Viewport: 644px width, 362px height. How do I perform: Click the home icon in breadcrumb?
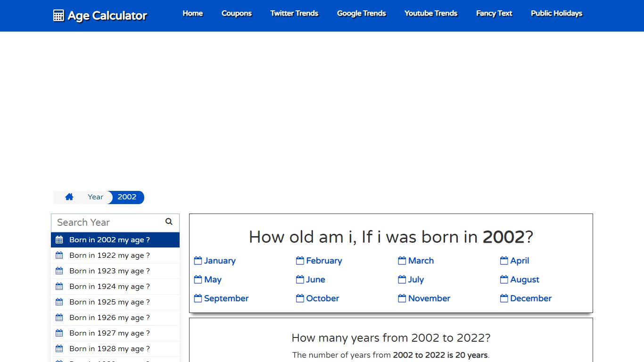69,197
